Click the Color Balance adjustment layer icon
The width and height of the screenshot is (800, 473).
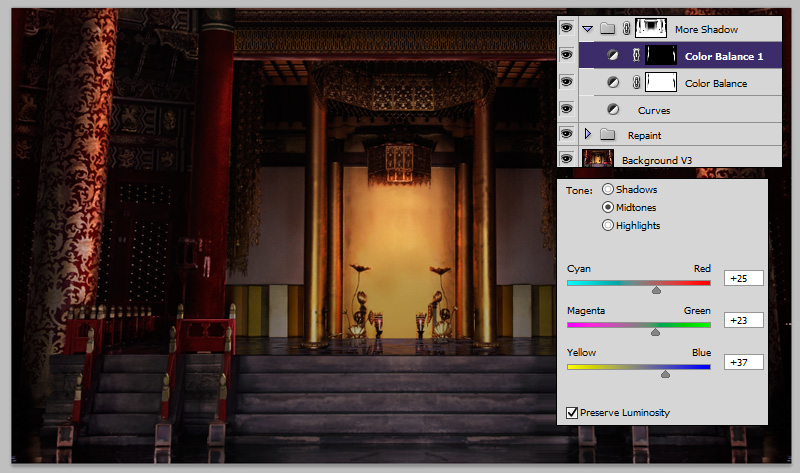tap(613, 82)
